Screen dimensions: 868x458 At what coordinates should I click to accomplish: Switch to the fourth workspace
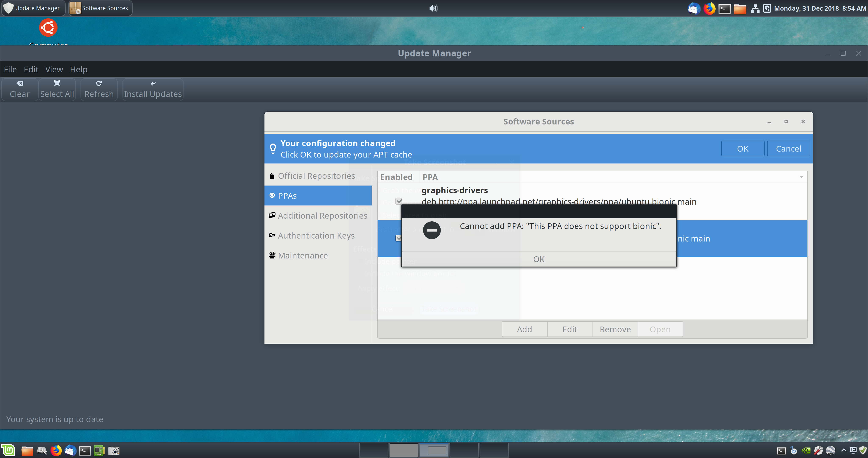464,450
